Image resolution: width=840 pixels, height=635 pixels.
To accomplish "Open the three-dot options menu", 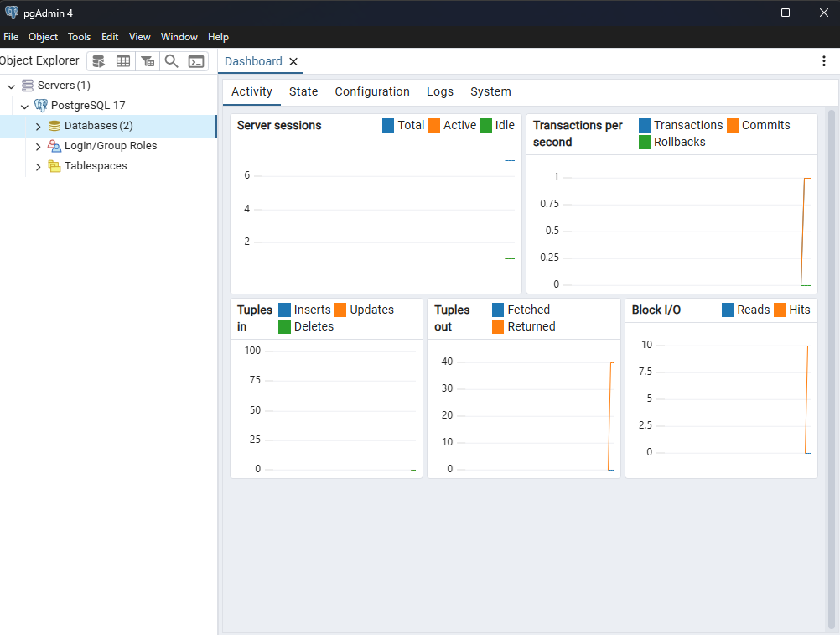I will coord(824,61).
